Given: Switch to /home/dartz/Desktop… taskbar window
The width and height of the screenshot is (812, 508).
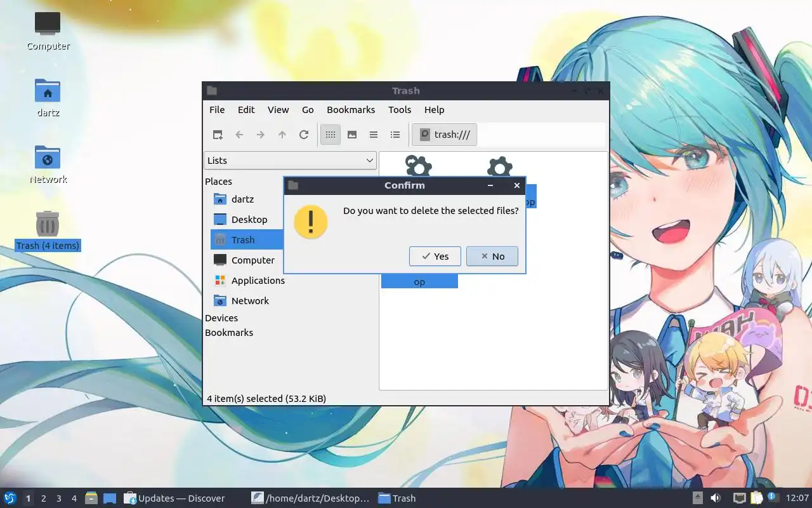Looking at the screenshot, I should [311, 498].
